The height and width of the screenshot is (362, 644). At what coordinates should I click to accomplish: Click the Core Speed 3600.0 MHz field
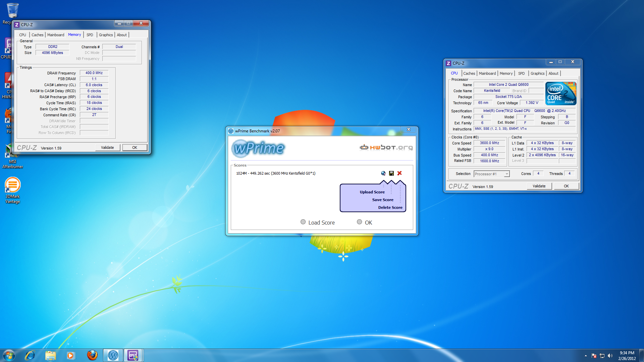click(489, 143)
